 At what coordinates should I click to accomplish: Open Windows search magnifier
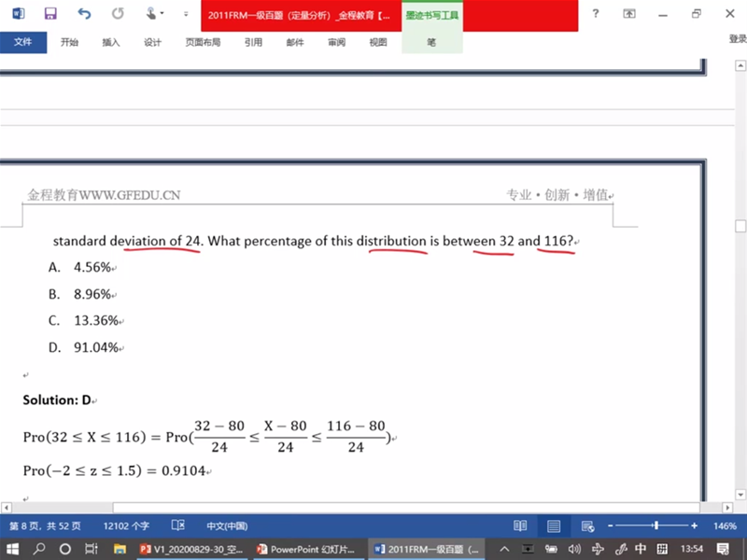point(39,549)
